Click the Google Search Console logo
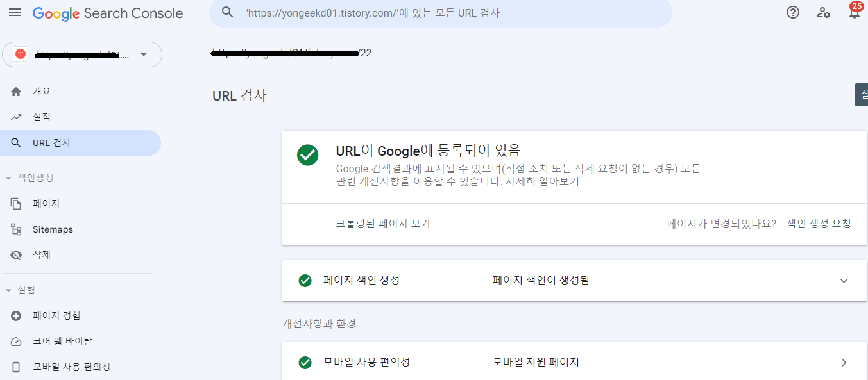The image size is (868, 380). tap(108, 13)
